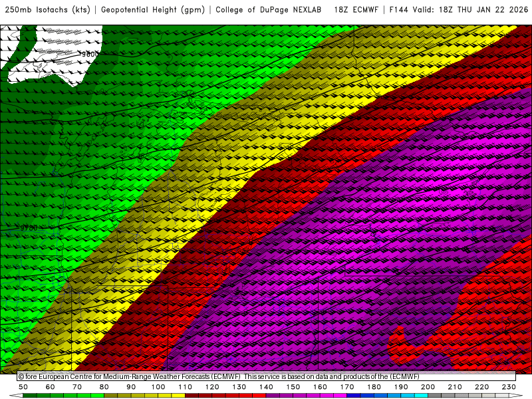
Task: Click the legend value 180
Action: (x=374, y=387)
